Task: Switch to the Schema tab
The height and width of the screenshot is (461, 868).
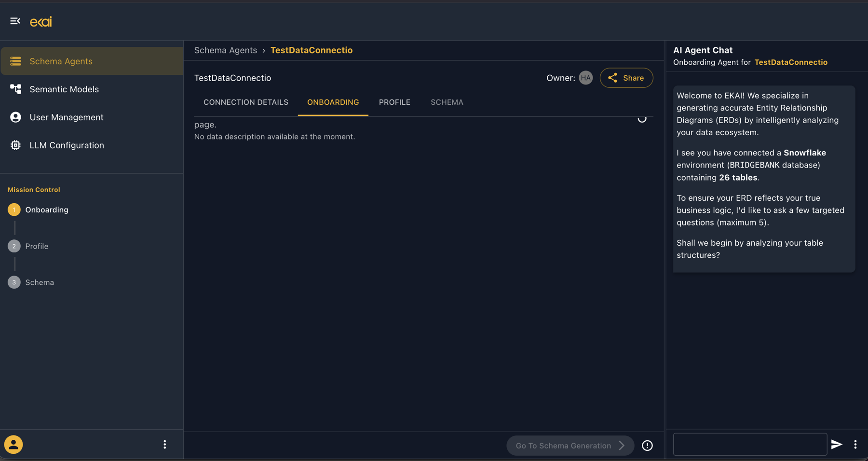Action: tap(447, 102)
